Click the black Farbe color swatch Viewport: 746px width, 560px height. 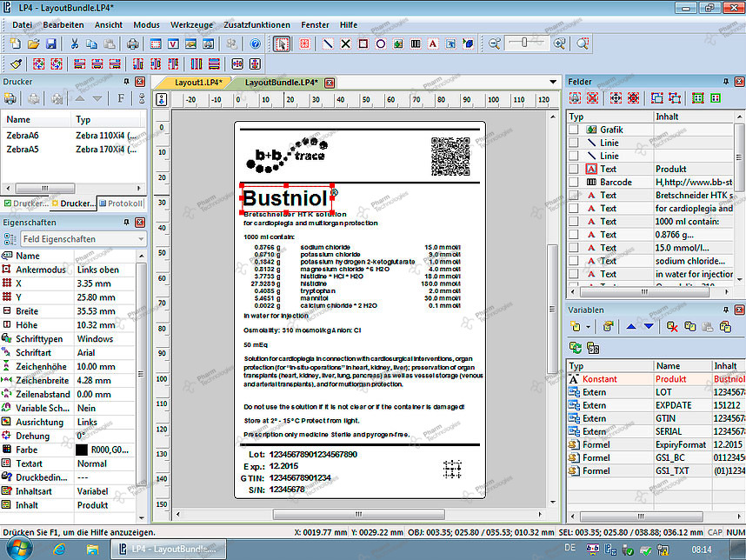82,450
